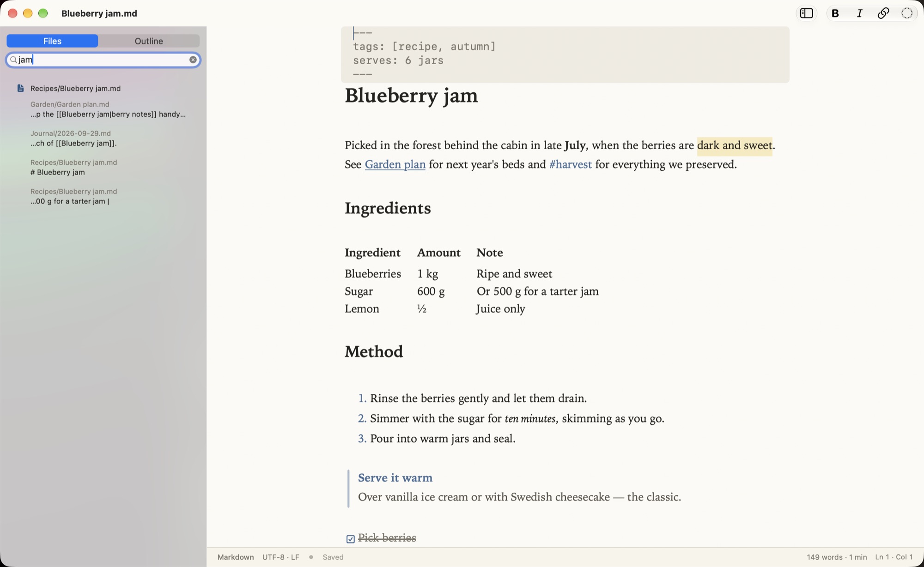This screenshot has height=567, width=924.
Task: Click the 'Ripe and sweet' note cell
Action: tap(514, 274)
